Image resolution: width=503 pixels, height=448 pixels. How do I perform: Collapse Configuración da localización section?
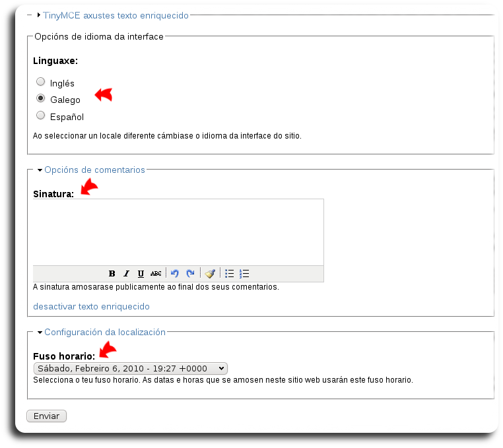pyautogui.click(x=105, y=333)
